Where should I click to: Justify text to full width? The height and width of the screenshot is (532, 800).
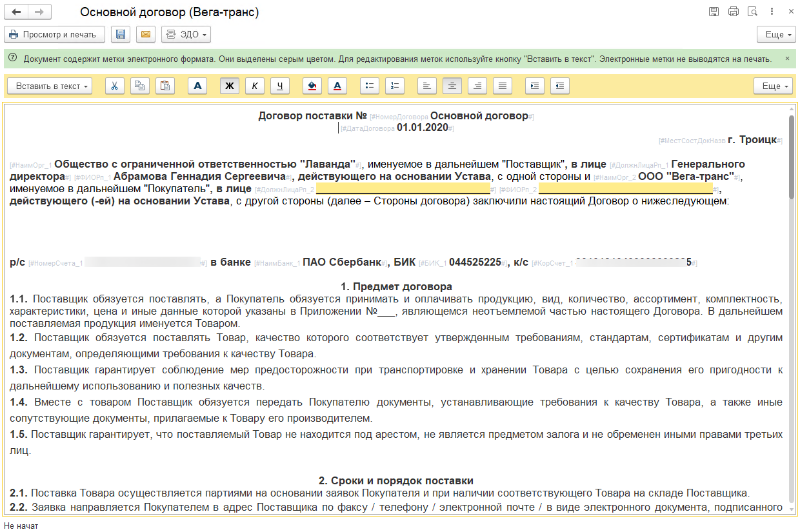pyautogui.click(x=503, y=86)
